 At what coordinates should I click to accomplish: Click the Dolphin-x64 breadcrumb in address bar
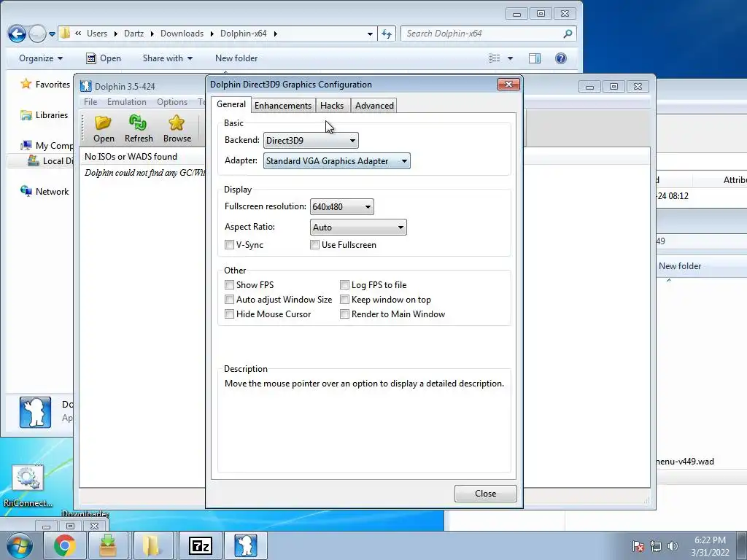243,34
